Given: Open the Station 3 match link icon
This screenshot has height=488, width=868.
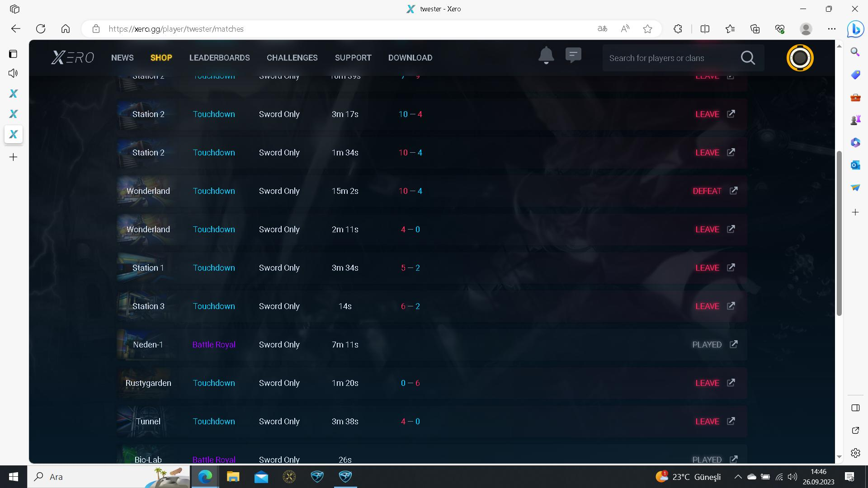Looking at the screenshot, I should [731, 306].
